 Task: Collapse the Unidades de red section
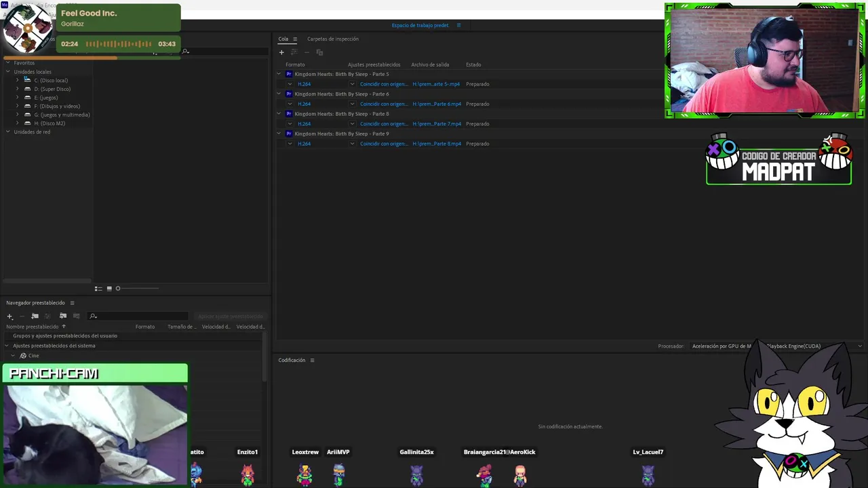(x=8, y=132)
